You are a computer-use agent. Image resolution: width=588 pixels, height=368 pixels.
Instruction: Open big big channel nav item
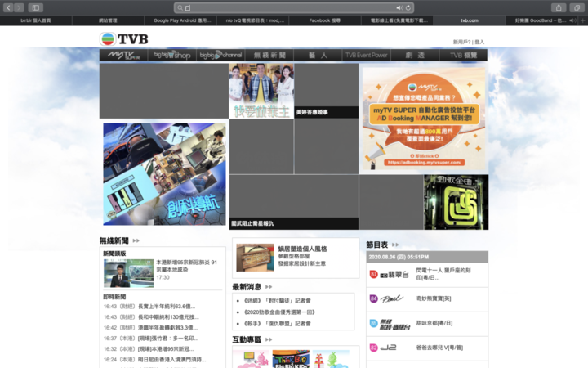coord(220,56)
